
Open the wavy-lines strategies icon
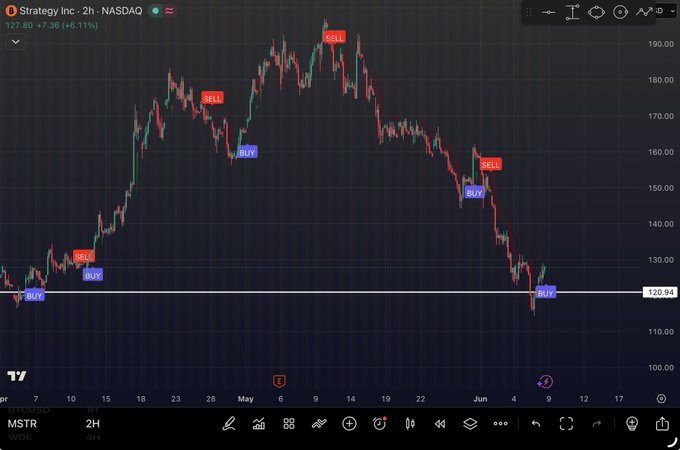click(x=319, y=424)
